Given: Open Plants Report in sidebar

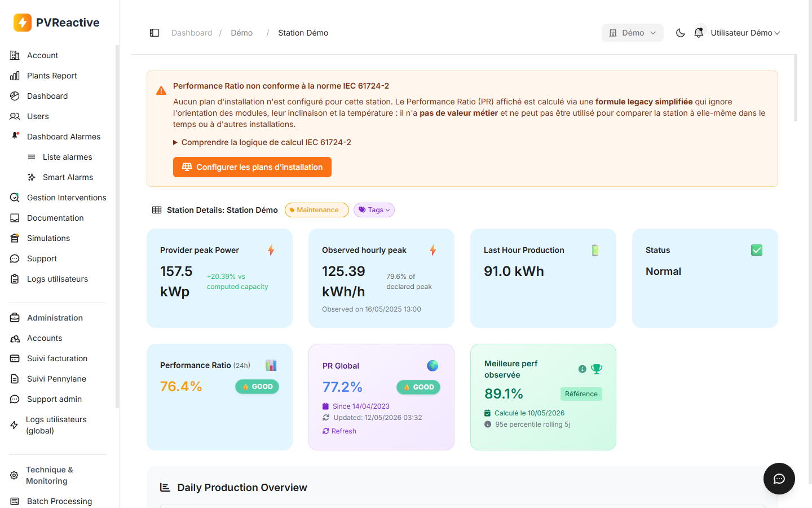Looking at the screenshot, I should tap(52, 76).
